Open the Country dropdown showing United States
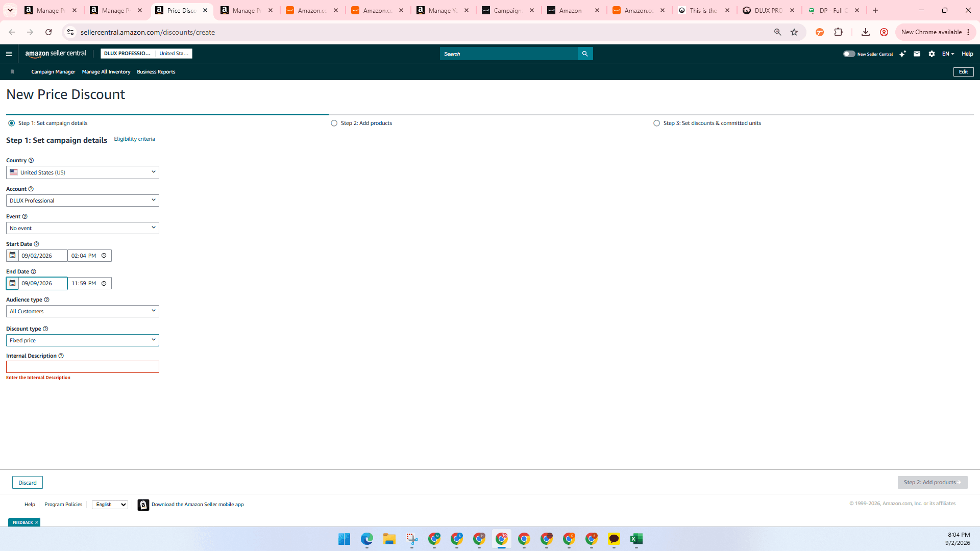Viewport: 980px width, 551px height. [83, 172]
